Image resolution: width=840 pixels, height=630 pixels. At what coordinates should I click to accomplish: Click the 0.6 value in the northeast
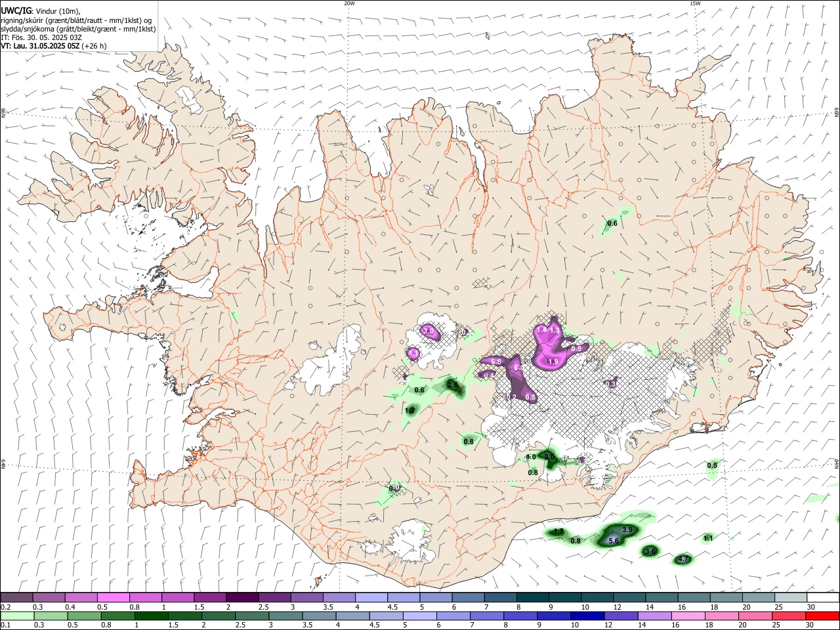(612, 224)
